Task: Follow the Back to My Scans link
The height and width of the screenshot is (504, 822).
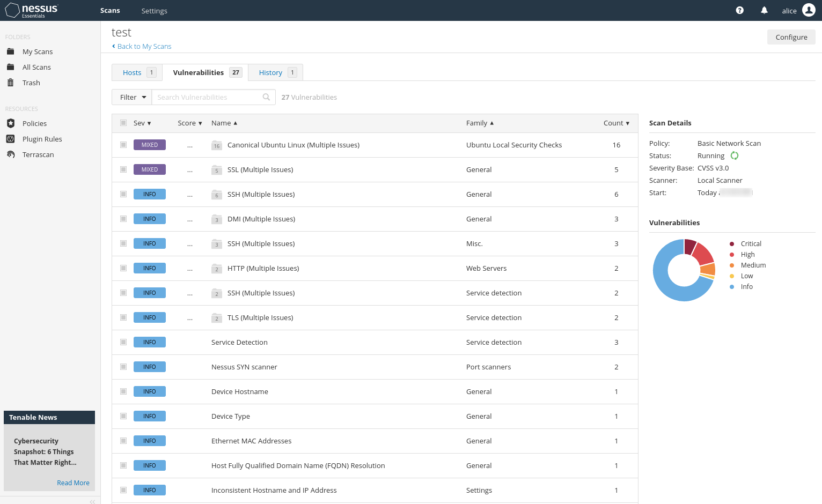Action: 144,46
